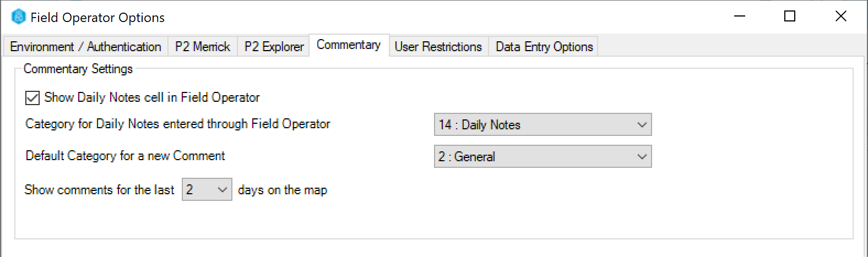Toggle the Show Daily Notes cell checkbox
The width and height of the screenshot is (868, 257).
click(x=32, y=98)
